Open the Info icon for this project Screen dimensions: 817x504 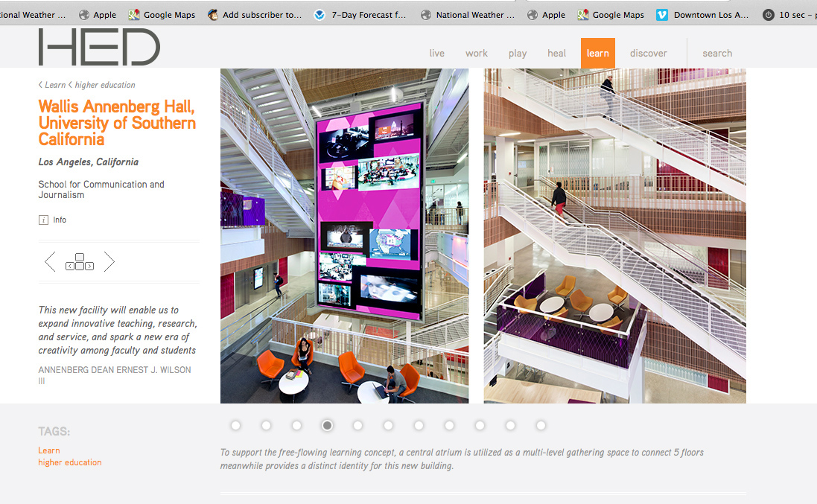tap(43, 220)
